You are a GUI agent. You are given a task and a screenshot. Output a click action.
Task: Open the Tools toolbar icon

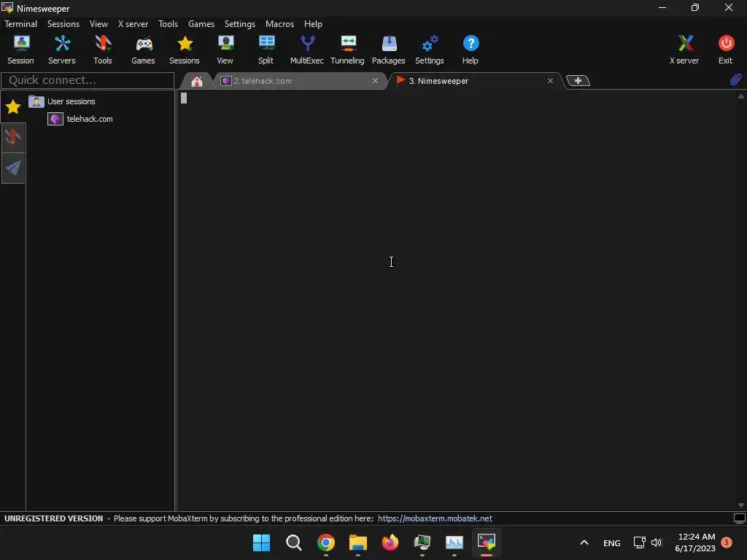tap(102, 50)
